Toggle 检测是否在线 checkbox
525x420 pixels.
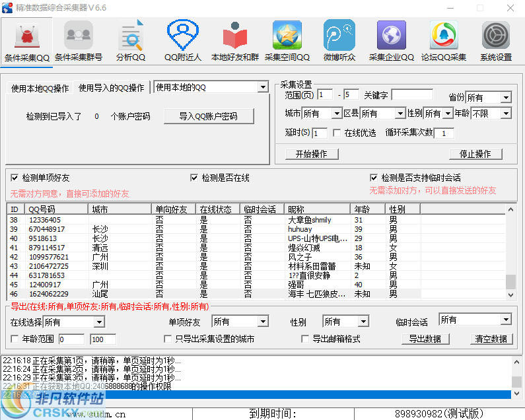(194, 178)
